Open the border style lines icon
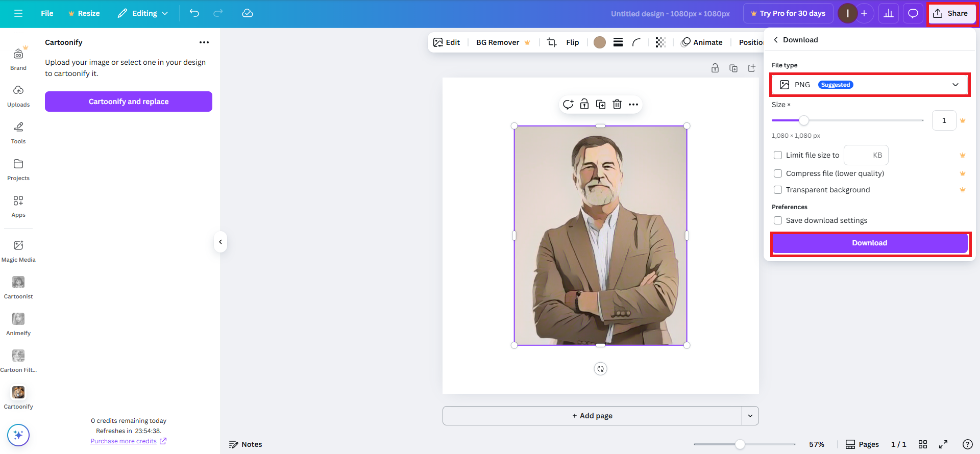The height and width of the screenshot is (454, 980). pyautogui.click(x=618, y=42)
